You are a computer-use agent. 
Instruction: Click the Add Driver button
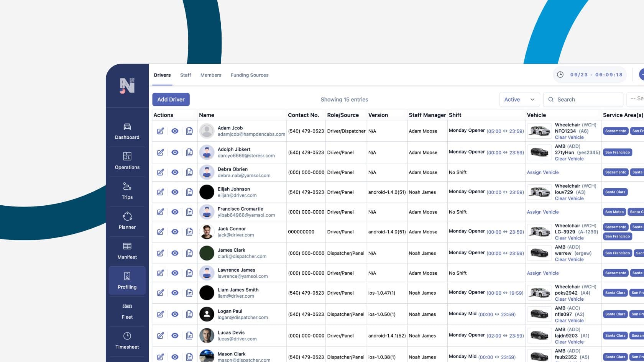(171, 100)
